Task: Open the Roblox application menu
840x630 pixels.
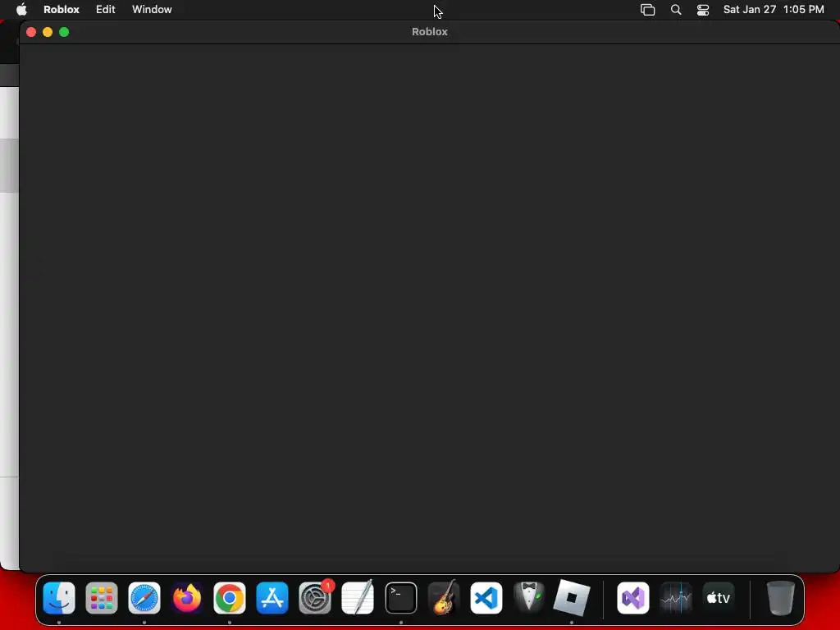Action: (61, 9)
